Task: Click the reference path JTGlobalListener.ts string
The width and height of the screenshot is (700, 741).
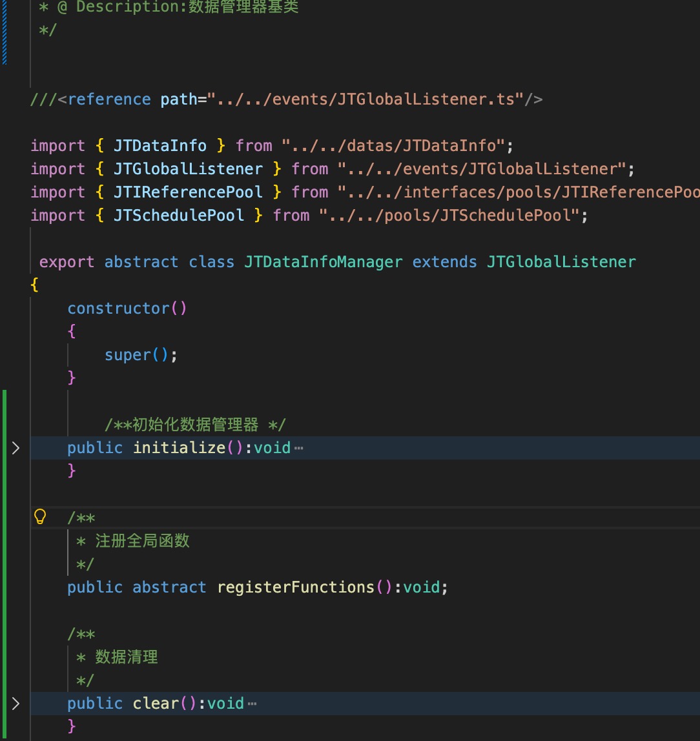Action: (365, 99)
